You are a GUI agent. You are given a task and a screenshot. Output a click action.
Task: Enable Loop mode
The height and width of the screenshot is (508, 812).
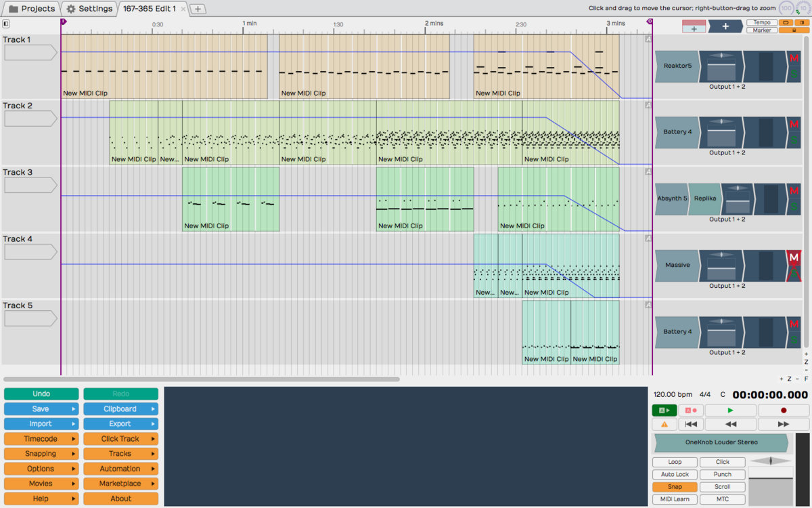(675, 462)
